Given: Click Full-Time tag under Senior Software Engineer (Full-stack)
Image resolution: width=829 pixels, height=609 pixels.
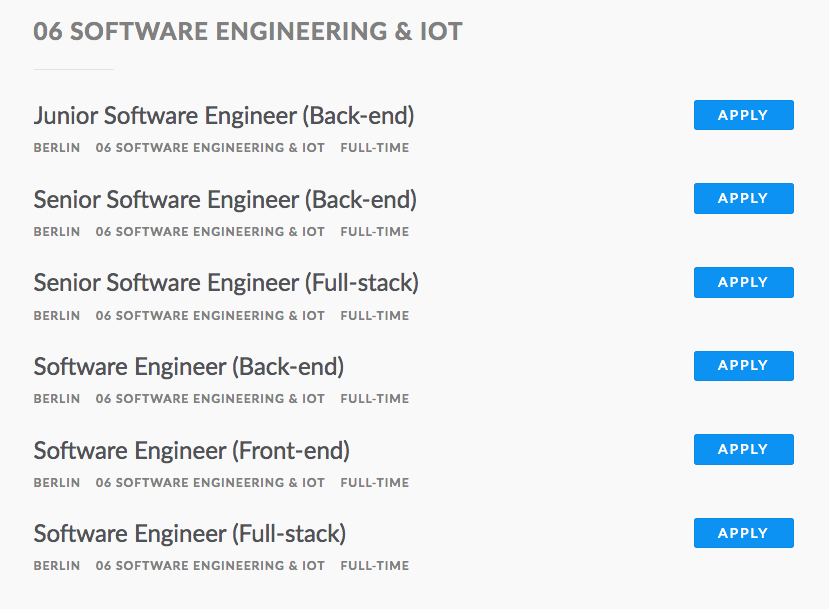Looking at the screenshot, I should click(375, 316).
